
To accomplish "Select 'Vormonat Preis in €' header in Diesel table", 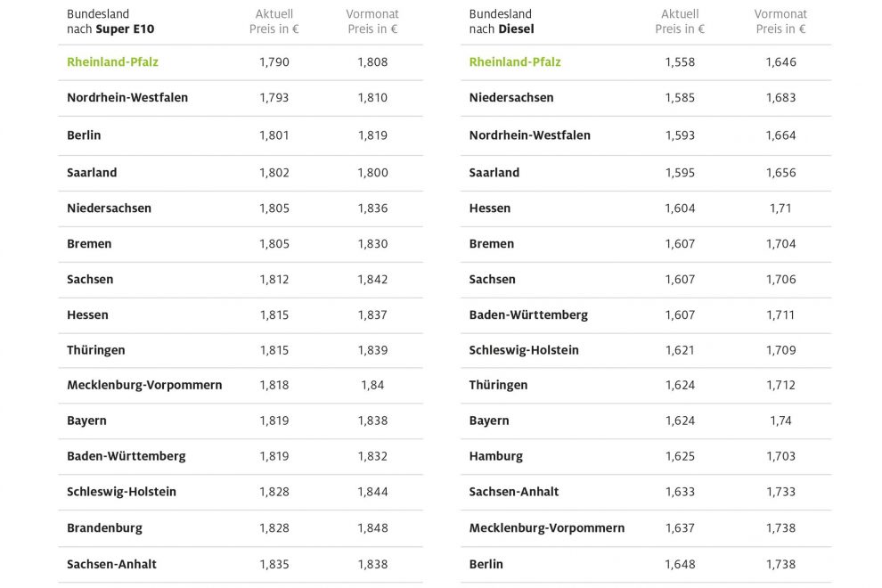I will click(780, 21).
